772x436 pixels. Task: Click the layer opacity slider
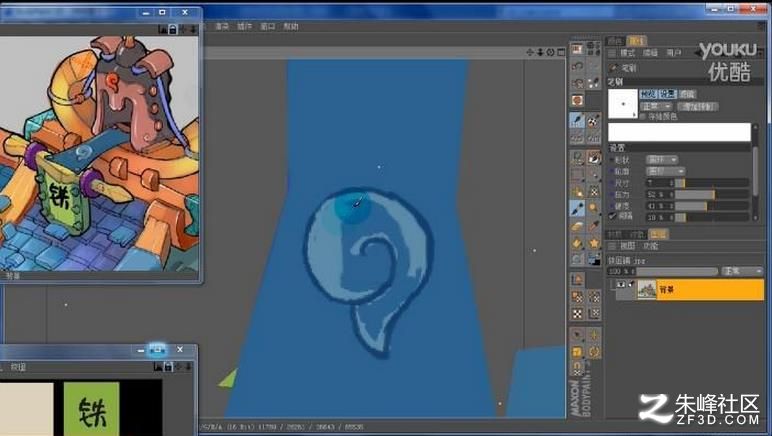click(x=677, y=271)
